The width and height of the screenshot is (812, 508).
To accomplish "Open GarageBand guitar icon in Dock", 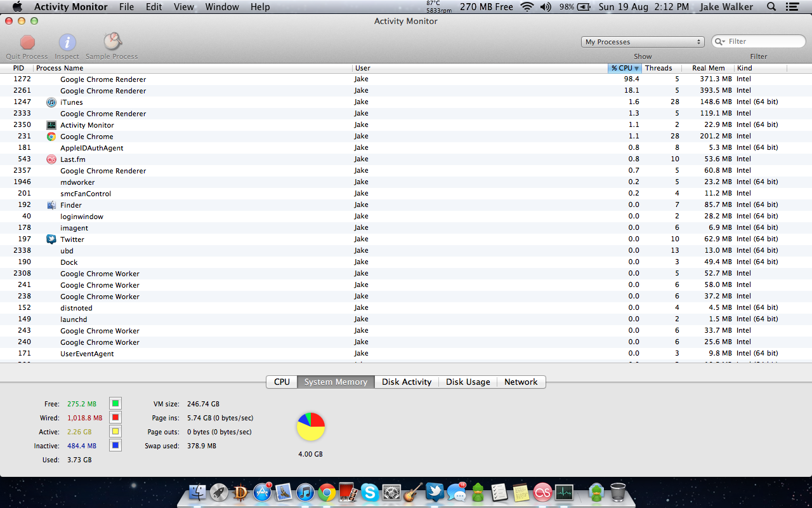I will pyautogui.click(x=413, y=492).
